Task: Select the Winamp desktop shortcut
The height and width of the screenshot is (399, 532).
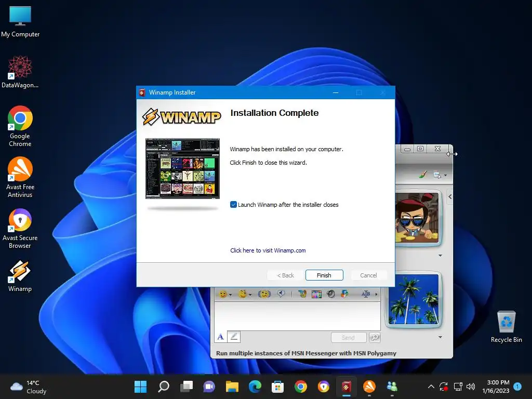Action: pyautogui.click(x=20, y=276)
